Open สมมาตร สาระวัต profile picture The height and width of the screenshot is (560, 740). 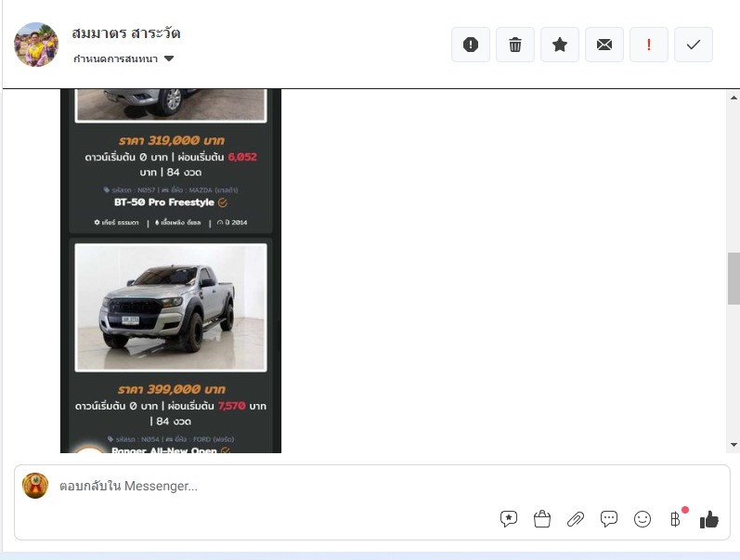point(36,45)
